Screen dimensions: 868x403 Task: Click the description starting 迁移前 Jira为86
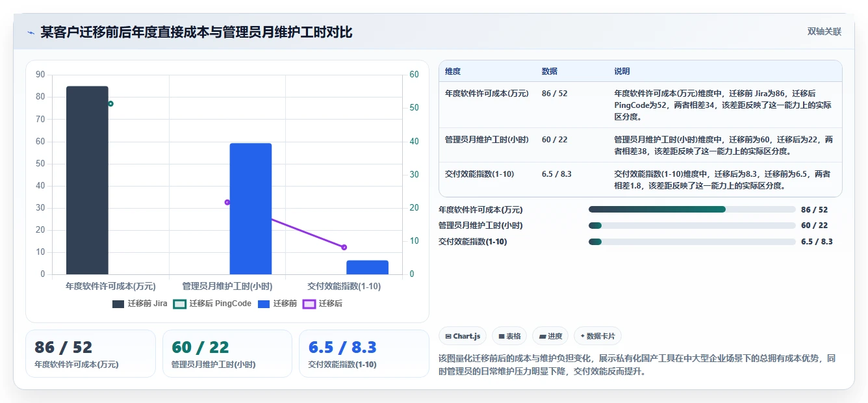click(x=724, y=105)
